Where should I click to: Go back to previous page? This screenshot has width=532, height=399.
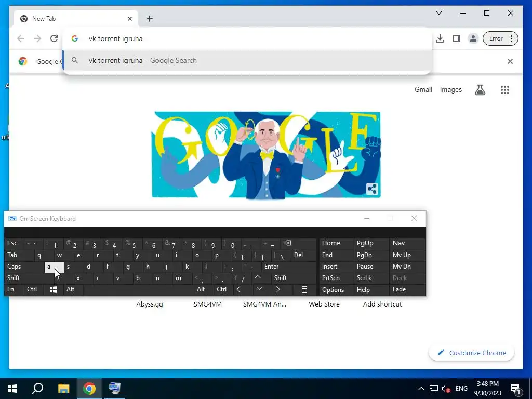point(21,38)
